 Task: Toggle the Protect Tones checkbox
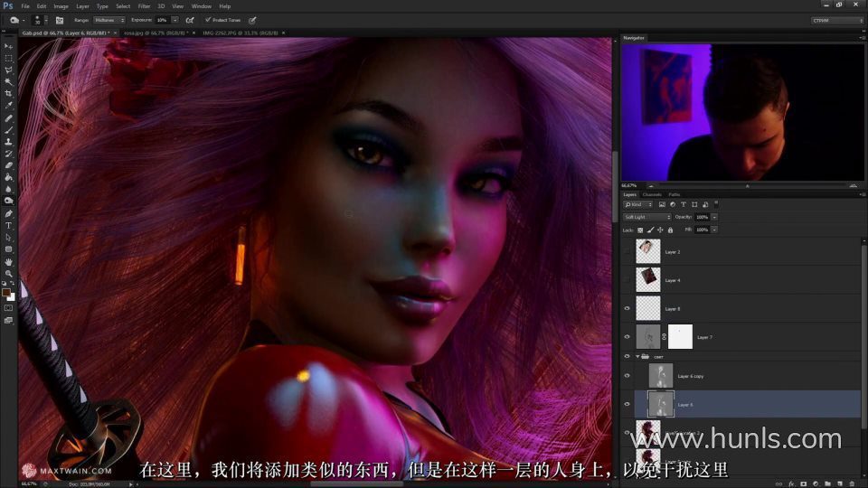[208, 20]
